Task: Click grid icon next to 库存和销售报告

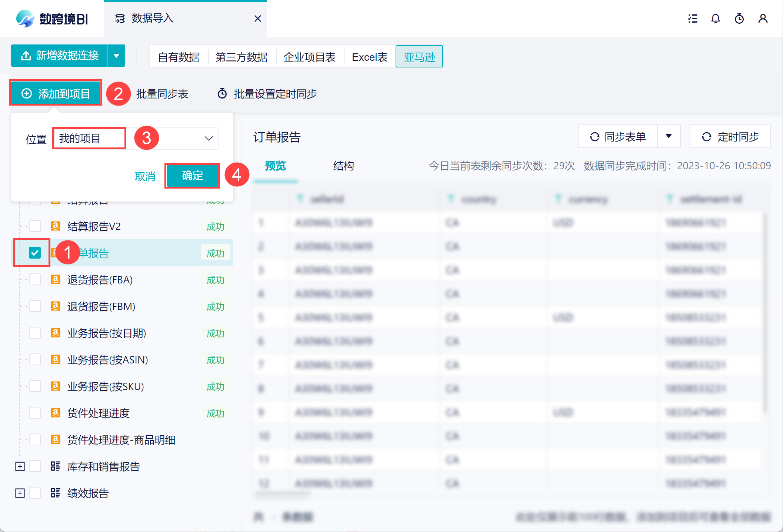Action: click(56, 466)
